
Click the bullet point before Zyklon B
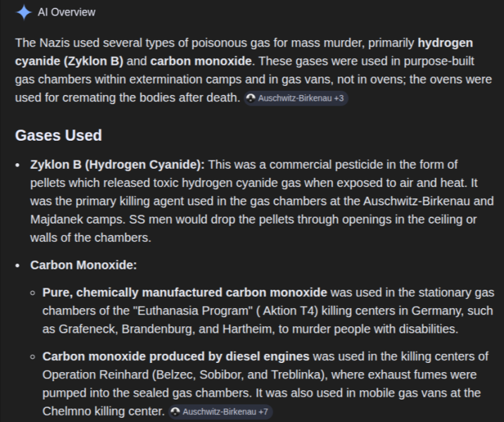coord(18,165)
